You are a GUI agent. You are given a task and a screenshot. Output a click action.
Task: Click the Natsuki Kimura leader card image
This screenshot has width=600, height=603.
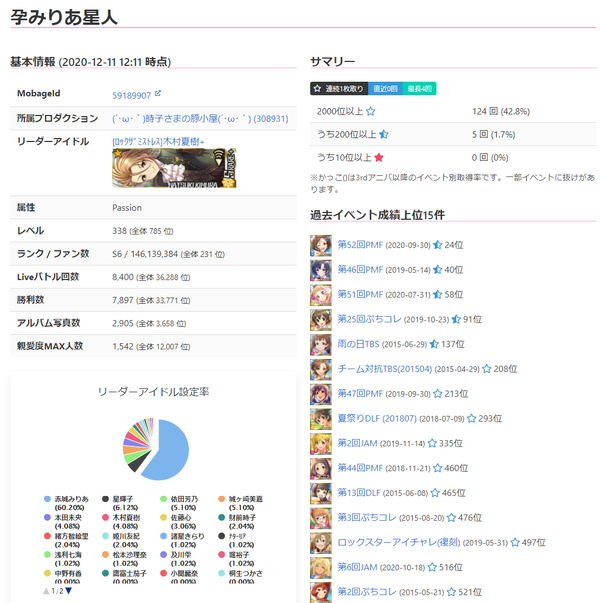(x=174, y=168)
